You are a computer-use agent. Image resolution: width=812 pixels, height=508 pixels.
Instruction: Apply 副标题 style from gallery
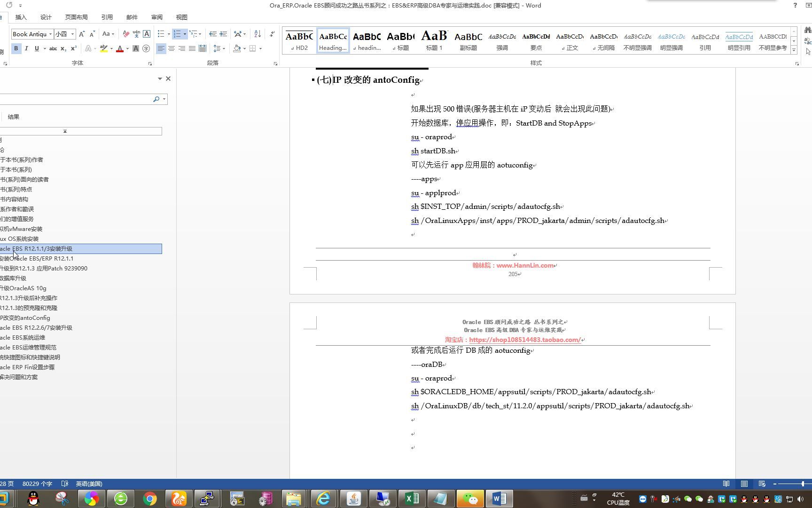click(468, 40)
